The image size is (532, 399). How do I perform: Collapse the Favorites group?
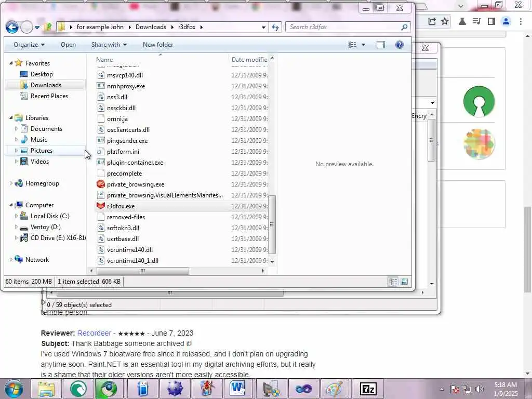11,63
